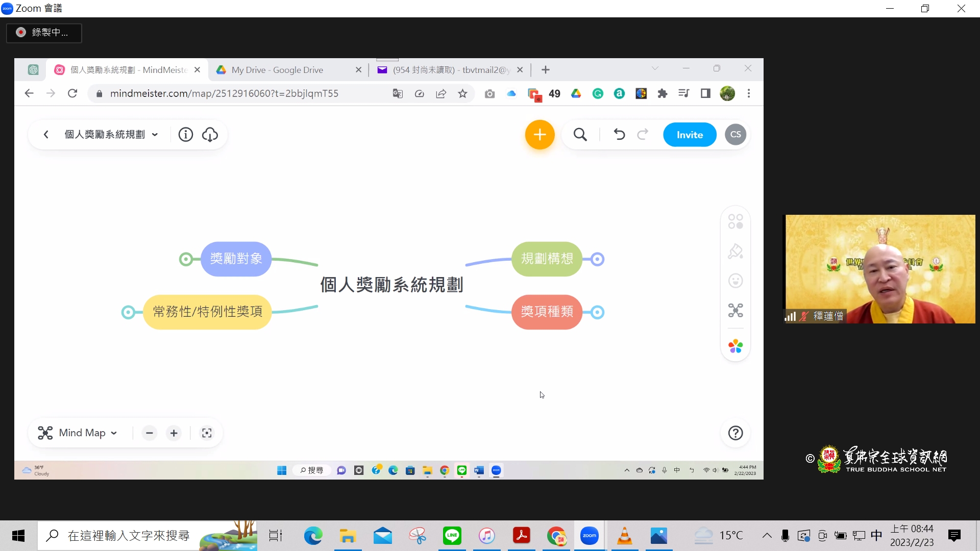Viewport: 980px width, 551px height.
Task: Open the topic style paint bucket panel
Action: (x=735, y=252)
